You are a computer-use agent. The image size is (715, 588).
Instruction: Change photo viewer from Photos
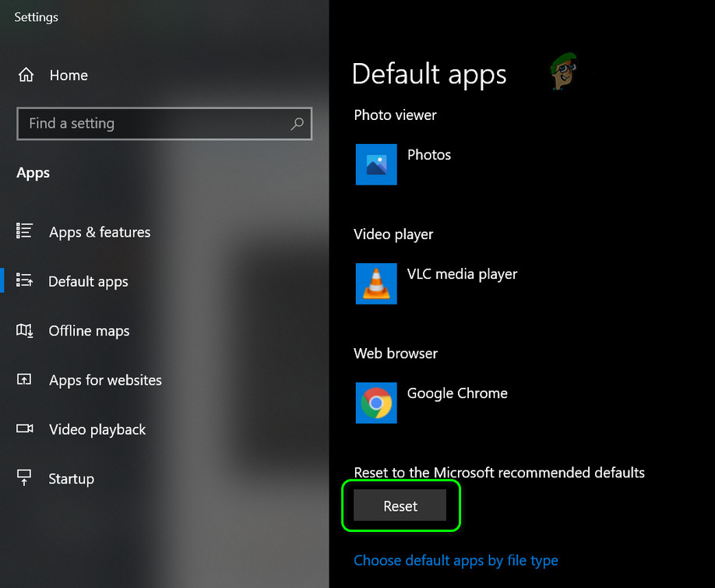428,155
